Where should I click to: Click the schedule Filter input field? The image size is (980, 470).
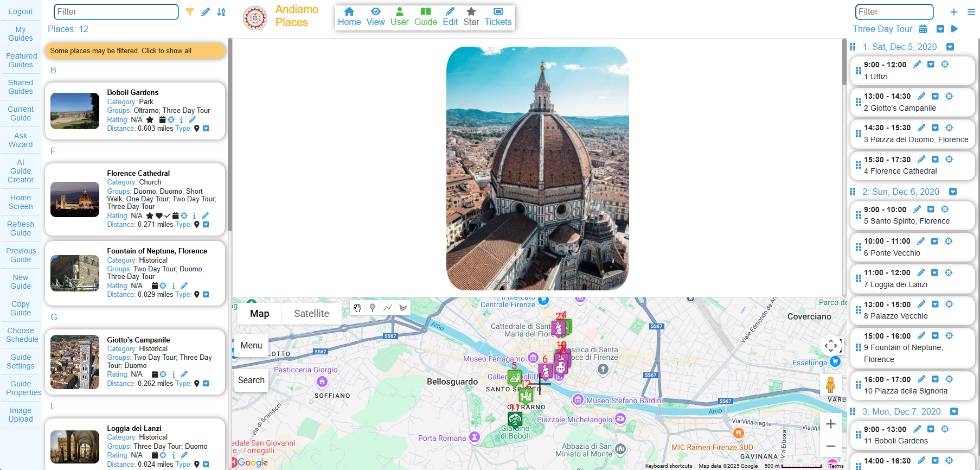point(894,12)
